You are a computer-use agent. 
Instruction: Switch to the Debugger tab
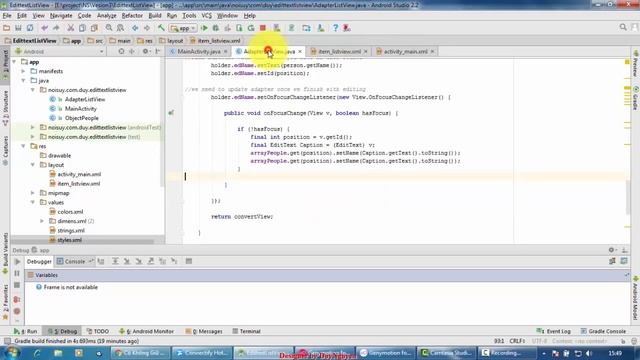(x=39, y=262)
